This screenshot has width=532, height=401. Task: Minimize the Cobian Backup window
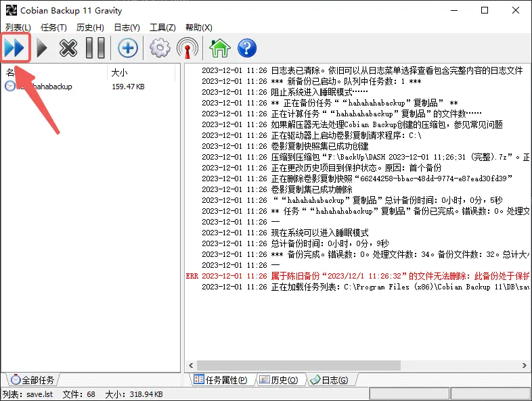454,10
